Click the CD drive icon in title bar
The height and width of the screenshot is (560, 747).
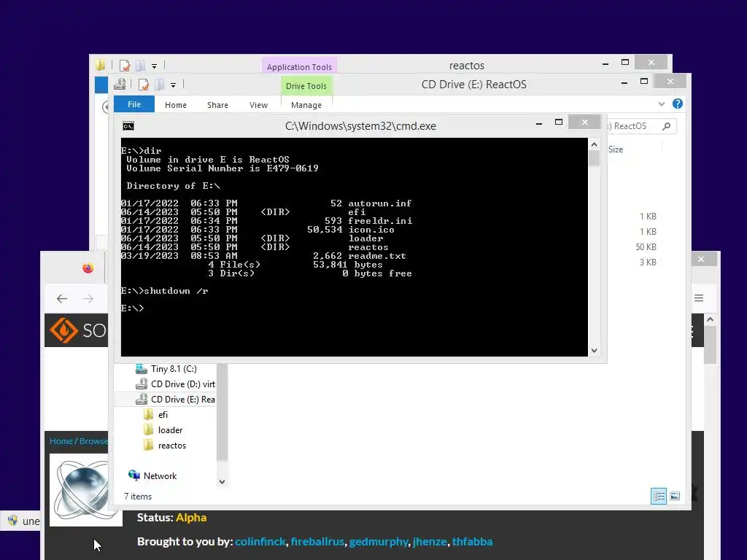(x=120, y=85)
